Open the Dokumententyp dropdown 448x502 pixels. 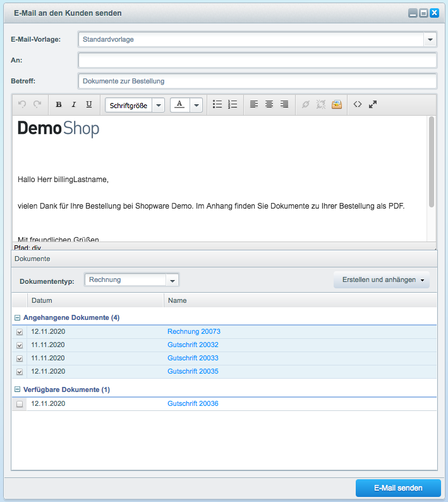pyautogui.click(x=172, y=280)
